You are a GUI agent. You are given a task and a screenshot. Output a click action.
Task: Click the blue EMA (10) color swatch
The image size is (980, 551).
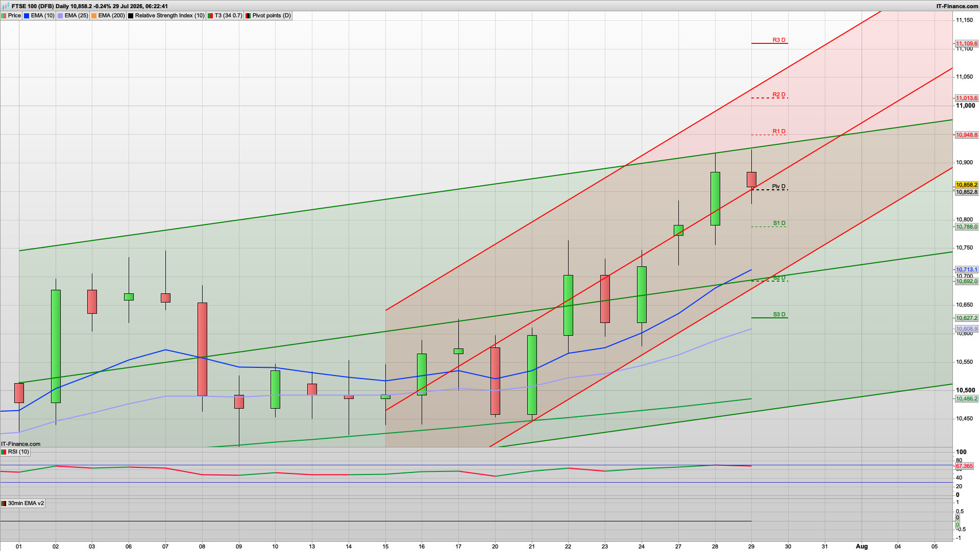pos(27,16)
